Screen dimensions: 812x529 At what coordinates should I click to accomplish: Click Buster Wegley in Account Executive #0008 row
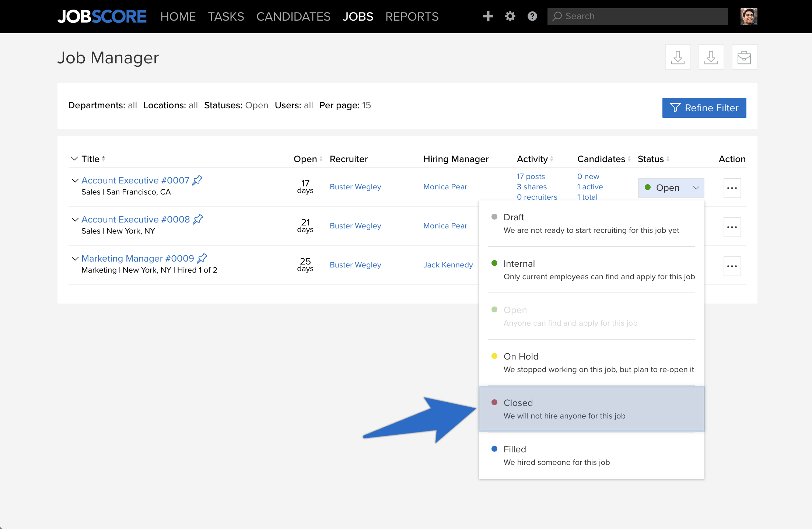tap(355, 226)
